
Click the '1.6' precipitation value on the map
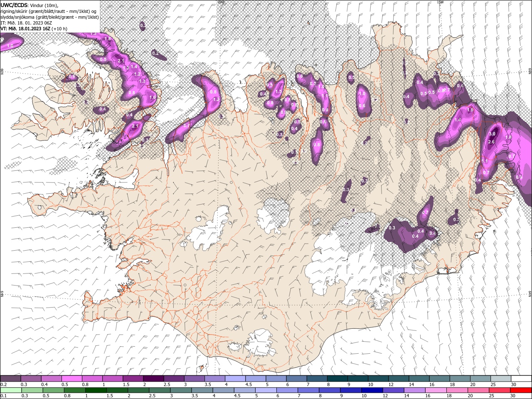(x=153, y=98)
